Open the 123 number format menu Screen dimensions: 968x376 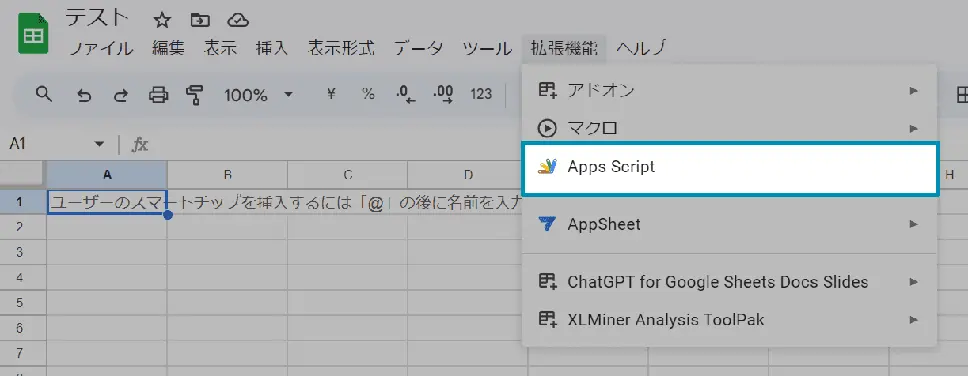pyautogui.click(x=481, y=94)
